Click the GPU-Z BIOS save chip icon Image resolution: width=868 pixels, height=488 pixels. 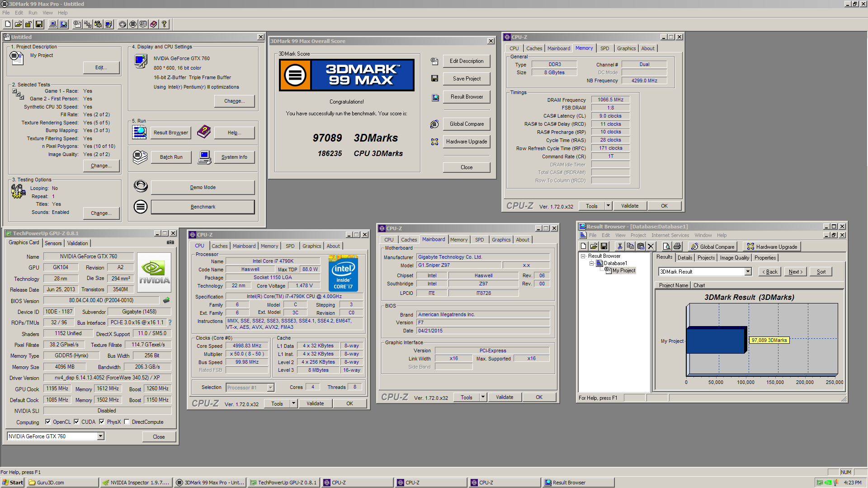click(166, 300)
